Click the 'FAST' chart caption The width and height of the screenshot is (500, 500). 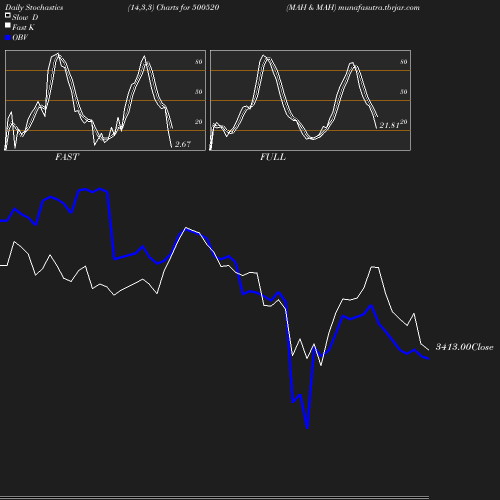click(x=67, y=157)
